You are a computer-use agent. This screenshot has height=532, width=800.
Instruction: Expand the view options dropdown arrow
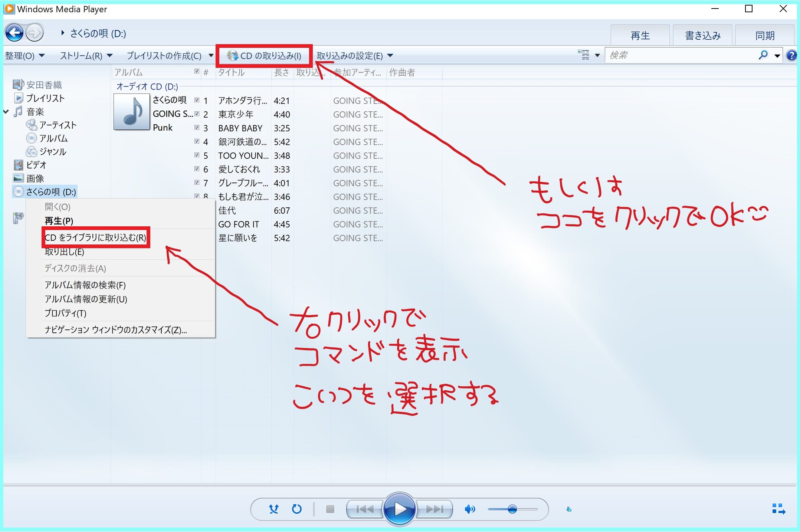[597, 56]
